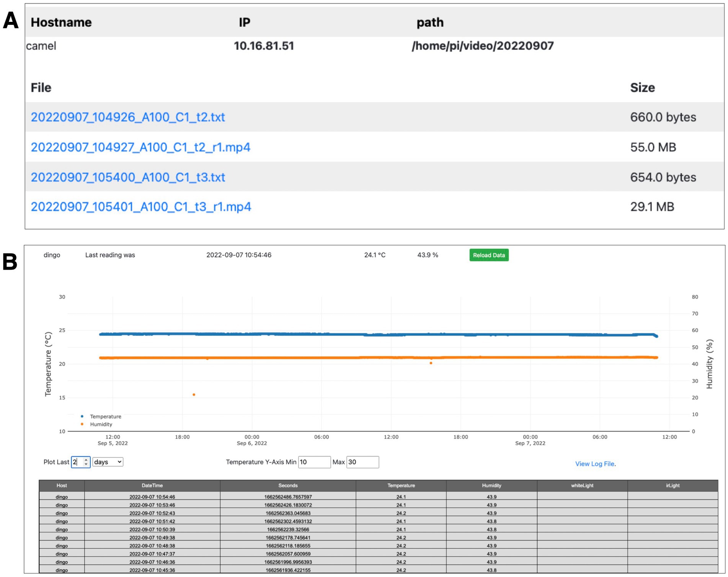Click the last reading timestamp 2022-09-07 10:54:46

239,255
